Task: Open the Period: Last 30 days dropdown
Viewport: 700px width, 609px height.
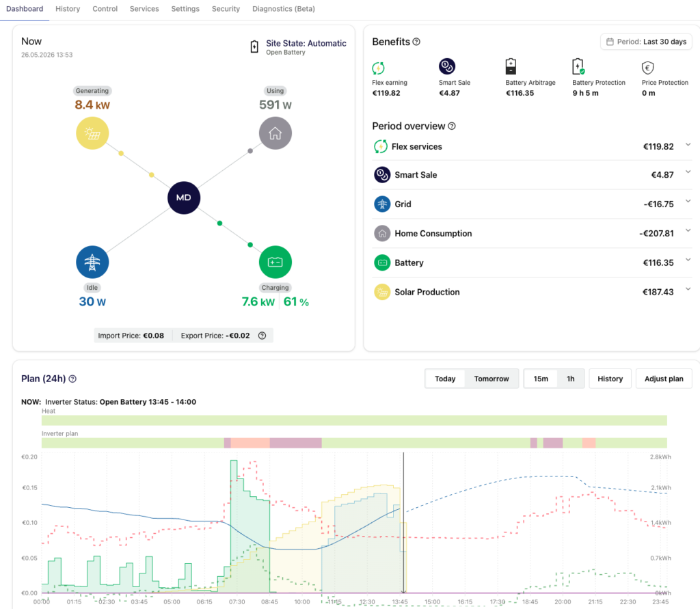Action: [x=646, y=42]
